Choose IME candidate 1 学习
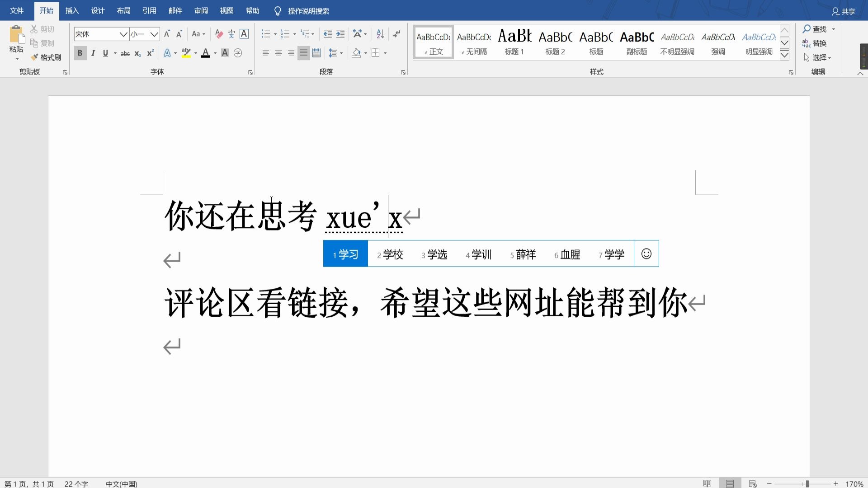The image size is (868, 488). pyautogui.click(x=345, y=254)
